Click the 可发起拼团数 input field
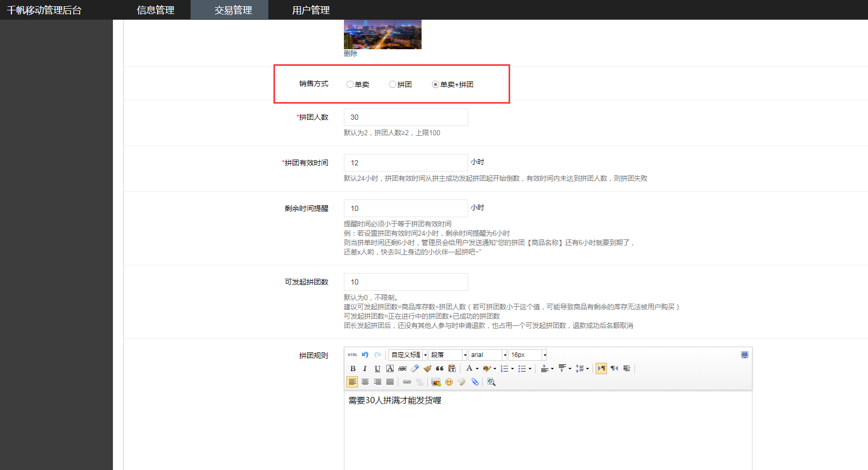 pyautogui.click(x=406, y=282)
